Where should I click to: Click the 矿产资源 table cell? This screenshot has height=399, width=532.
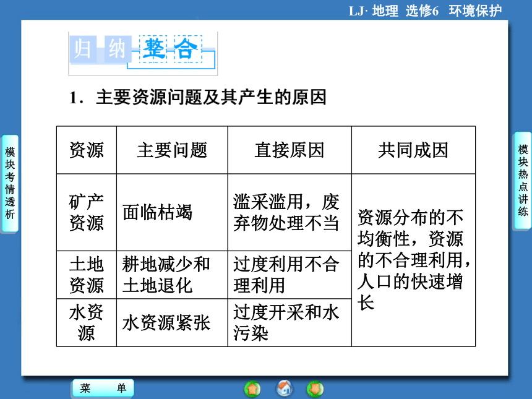pyautogui.click(x=87, y=212)
